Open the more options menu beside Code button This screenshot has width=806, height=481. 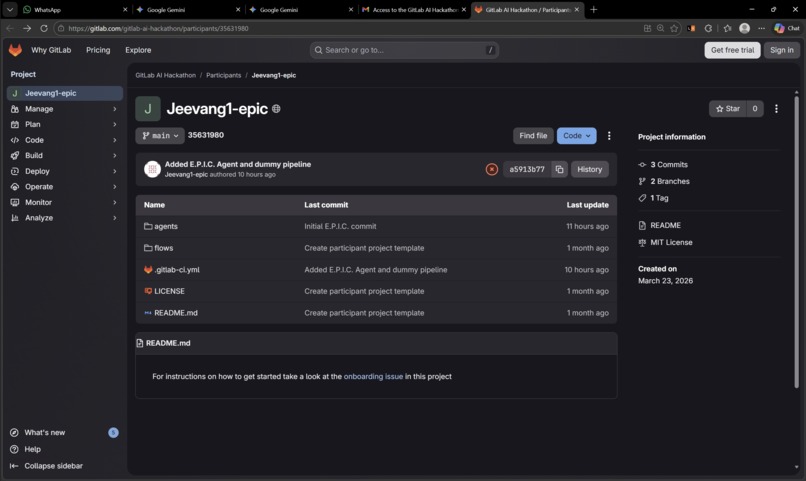609,136
